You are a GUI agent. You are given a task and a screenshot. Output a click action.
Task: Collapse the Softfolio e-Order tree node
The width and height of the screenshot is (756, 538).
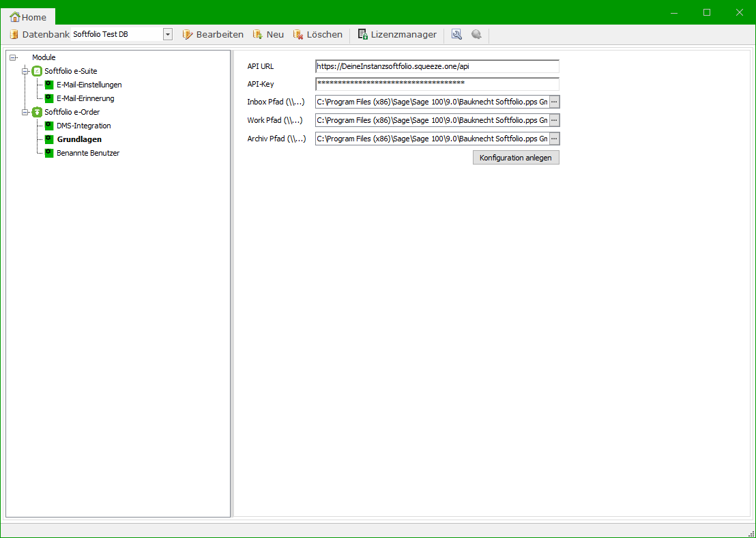[25, 112]
